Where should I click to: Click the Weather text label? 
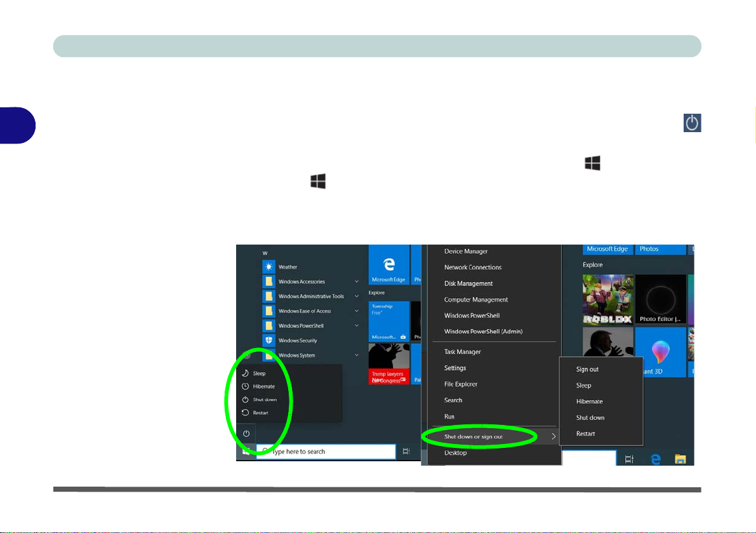(288, 267)
